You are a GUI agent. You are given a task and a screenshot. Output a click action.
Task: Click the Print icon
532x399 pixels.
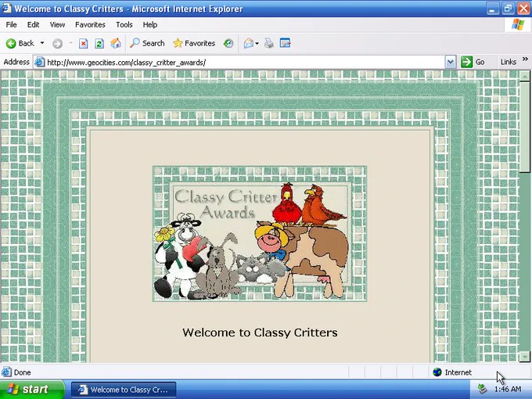coord(269,43)
